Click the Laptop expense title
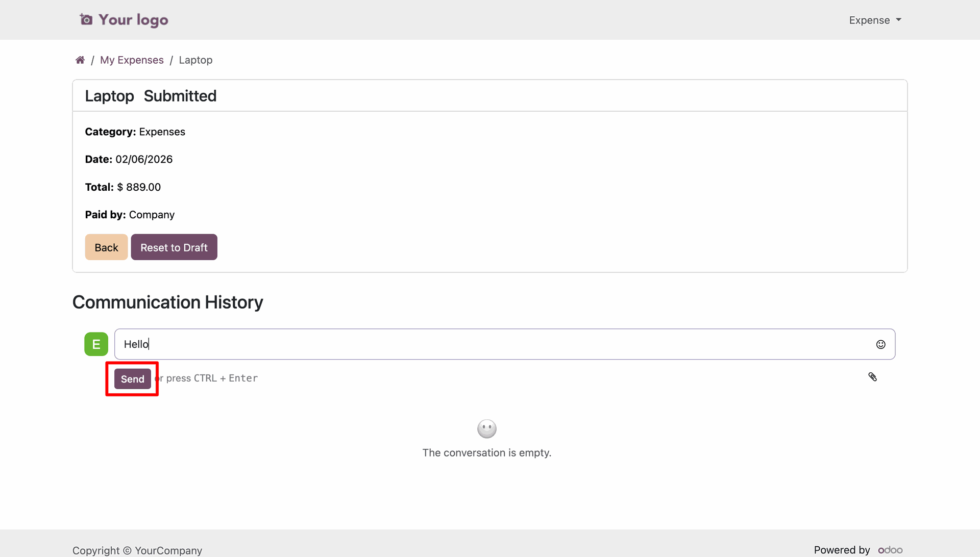The image size is (980, 557). [x=109, y=96]
